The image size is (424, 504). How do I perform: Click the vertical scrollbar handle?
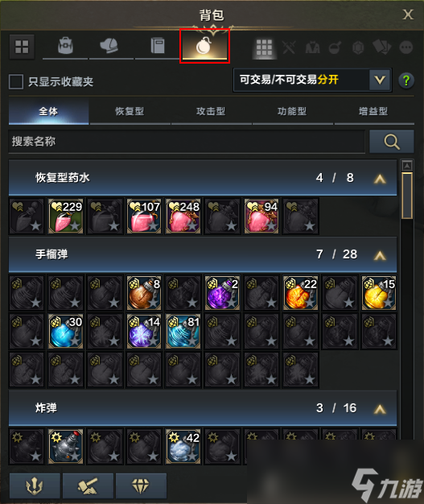tap(407, 196)
